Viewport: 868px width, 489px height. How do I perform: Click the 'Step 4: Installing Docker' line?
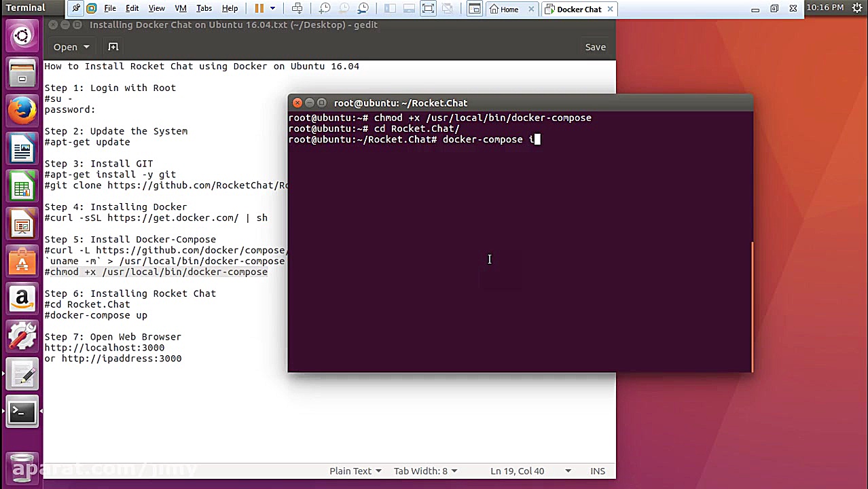115,207
